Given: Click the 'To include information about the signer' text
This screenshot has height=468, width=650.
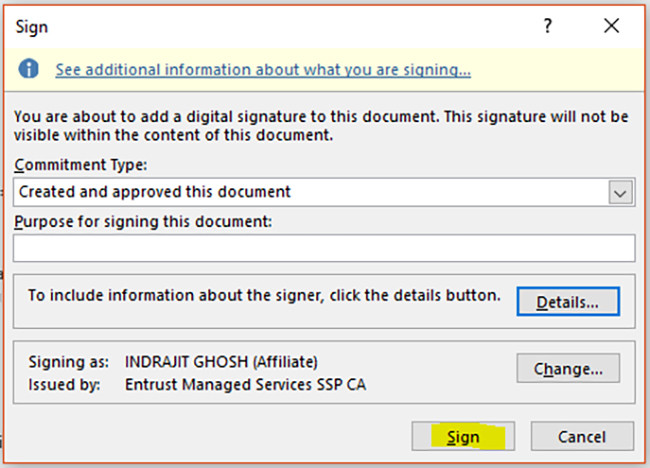Looking at the screenshot, I should pos(263,296).
